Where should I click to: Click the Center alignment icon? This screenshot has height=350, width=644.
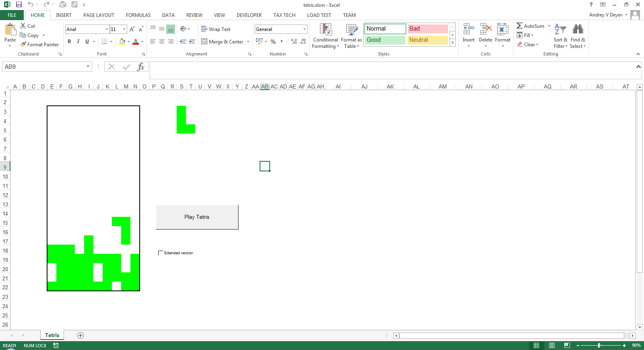click(162, 41)
